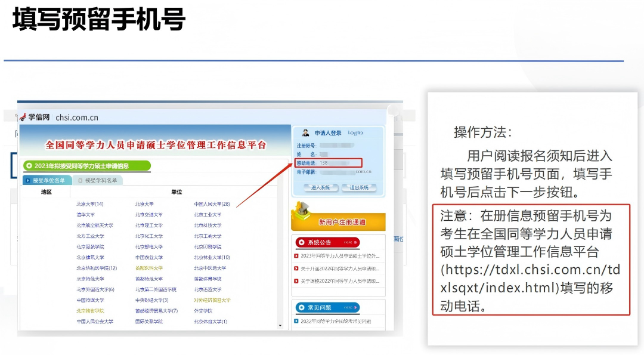This screenshot has height=355, width=644.
Task: Click the blue 常见问题 circle icon
Action: 301,308
